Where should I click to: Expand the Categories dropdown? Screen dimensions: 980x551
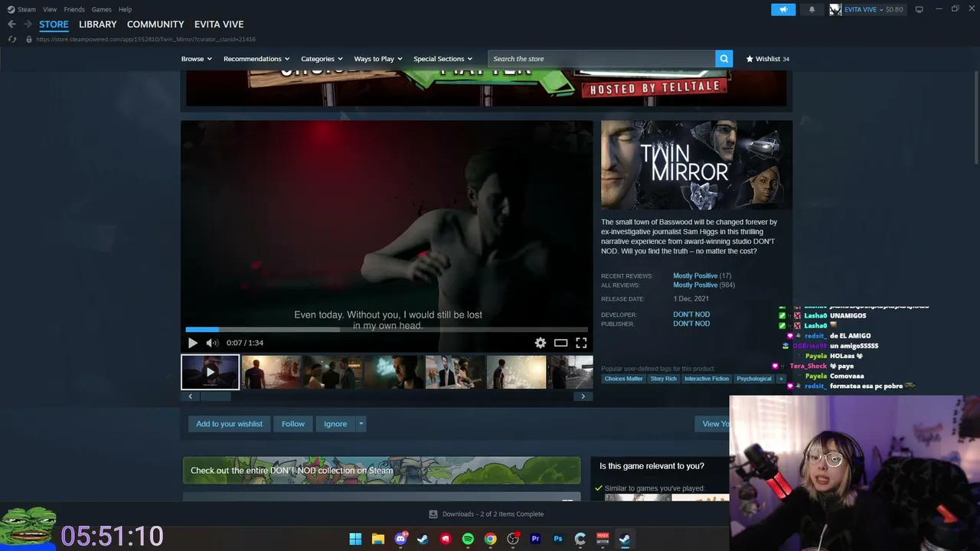point(321,59)
